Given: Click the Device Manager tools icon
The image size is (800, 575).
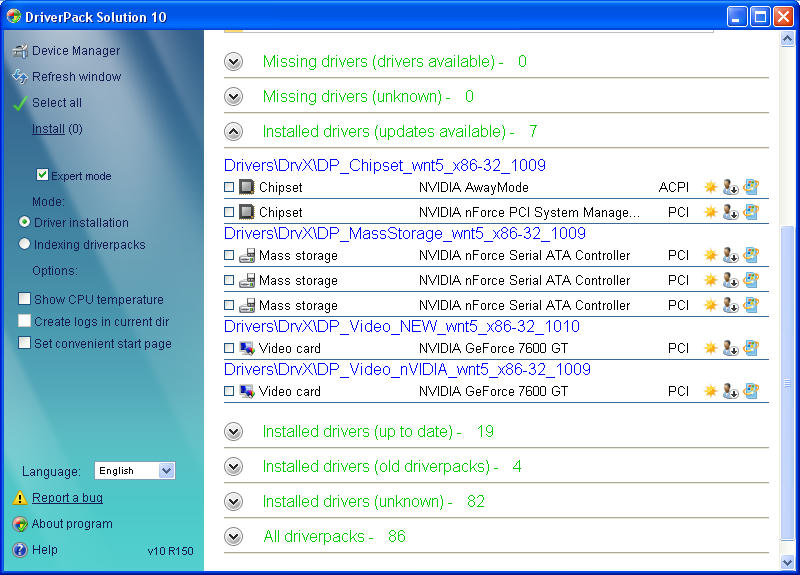Looking at the screenshot, I should (20, 51).
